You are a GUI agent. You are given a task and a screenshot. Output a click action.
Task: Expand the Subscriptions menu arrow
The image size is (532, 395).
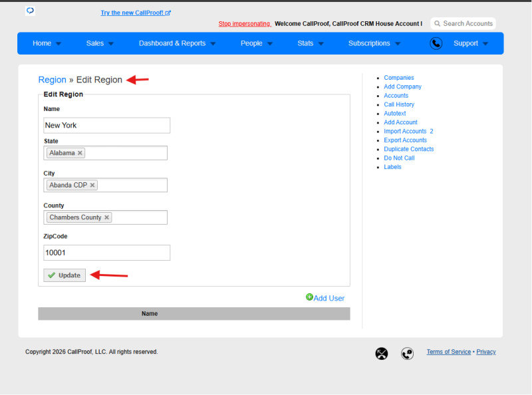click(x=398, y=44)
